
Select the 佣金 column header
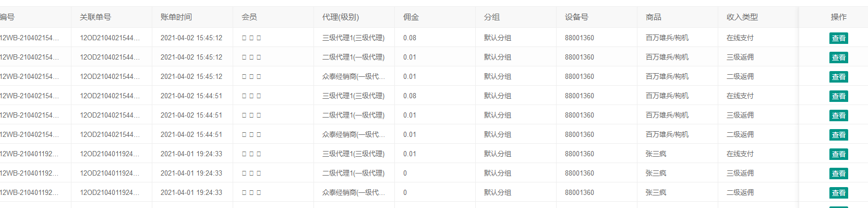tap(411, 17)
